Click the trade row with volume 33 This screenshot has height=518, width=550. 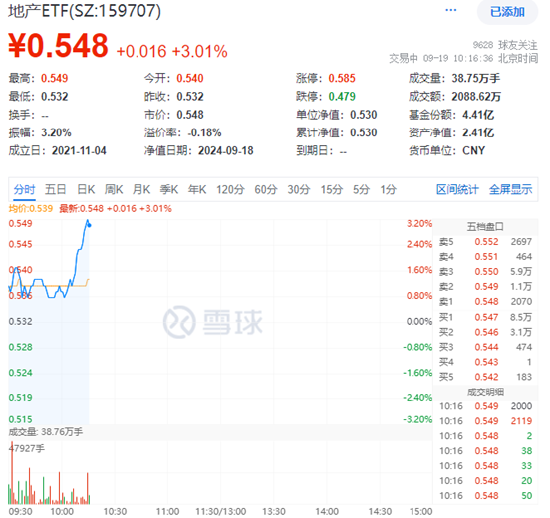tap(485, 466)
